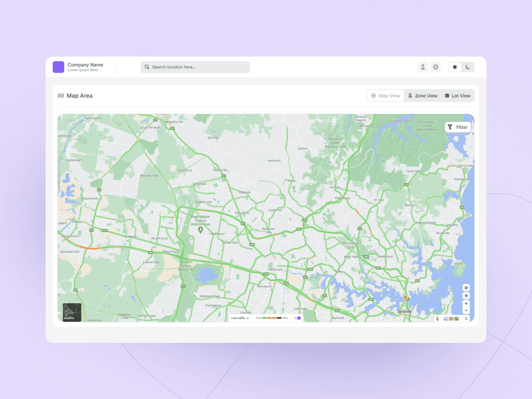Select the Zone View tab
Viewport: 532px width, 399px height.
point(423,96)
